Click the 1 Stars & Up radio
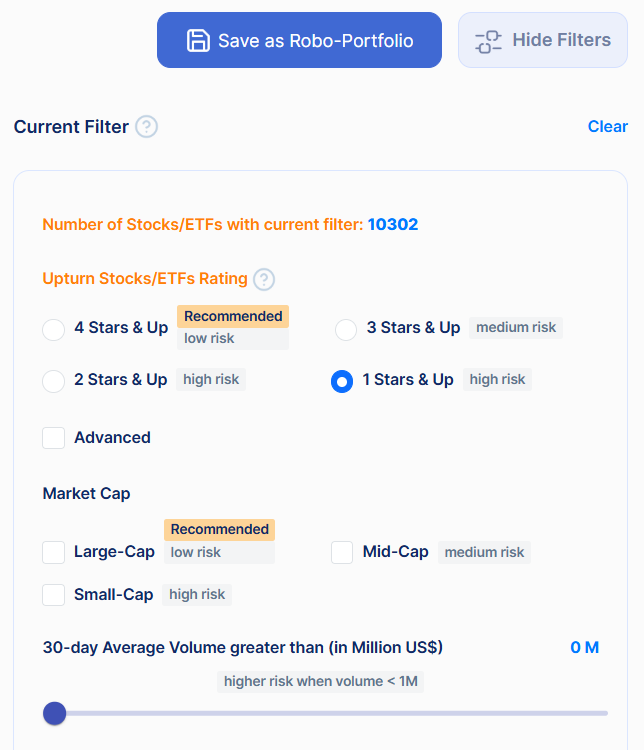The width and height of the screenshot is (644, 750). pyautogui.click(x=342, y=381)
